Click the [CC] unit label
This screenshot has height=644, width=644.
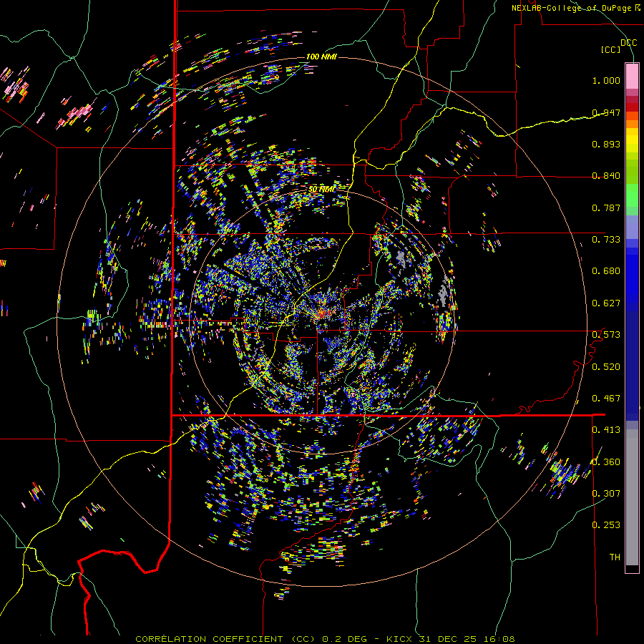[610, 49]
